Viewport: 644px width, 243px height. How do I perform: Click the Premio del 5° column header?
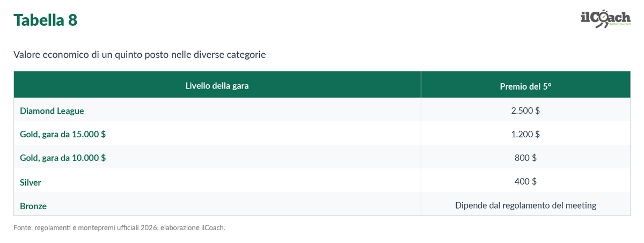coord(525,86)
